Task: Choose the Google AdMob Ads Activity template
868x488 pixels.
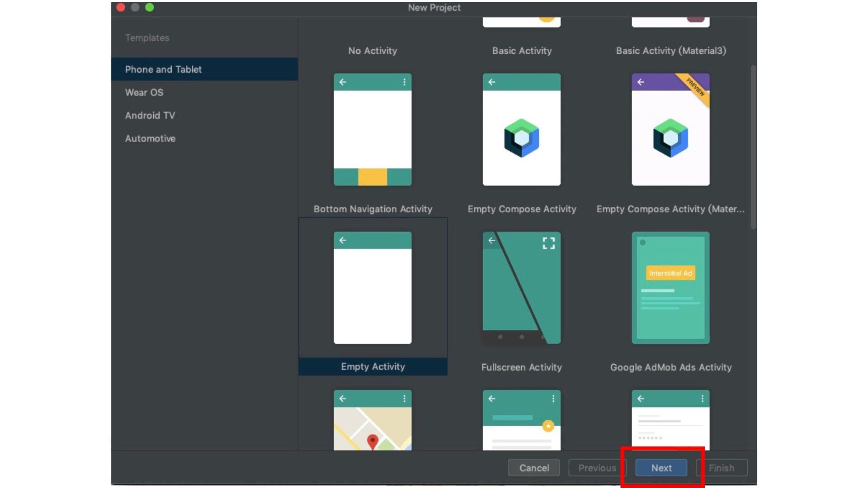Action: [670, 287]
